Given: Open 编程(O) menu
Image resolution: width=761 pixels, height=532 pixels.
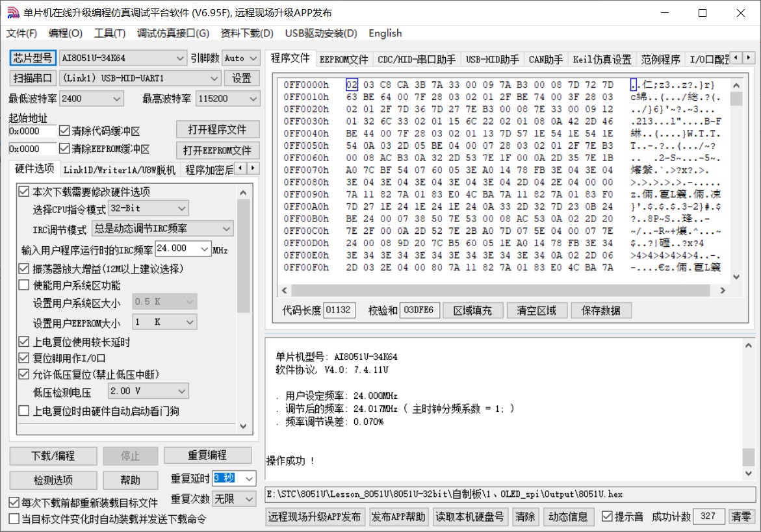Looking at the screenshot, I should click(66, 33).
